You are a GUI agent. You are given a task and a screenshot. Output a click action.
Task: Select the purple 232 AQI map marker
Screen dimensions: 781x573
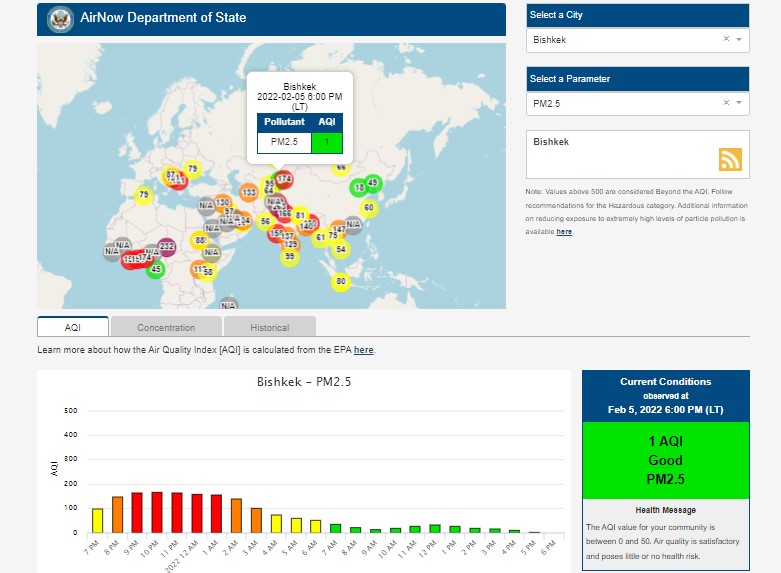tap(167, 247)
